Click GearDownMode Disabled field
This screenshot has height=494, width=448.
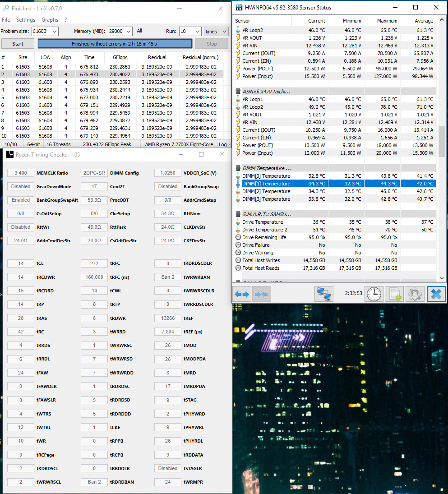tap(21, 186)
